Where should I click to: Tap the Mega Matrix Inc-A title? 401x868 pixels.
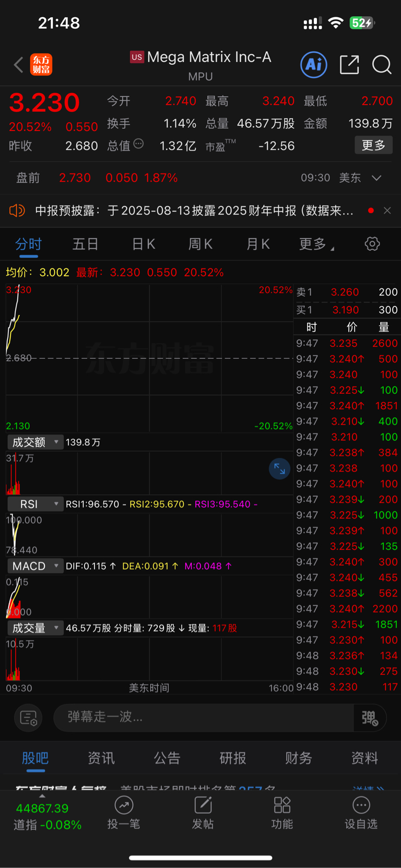(209, 57)
